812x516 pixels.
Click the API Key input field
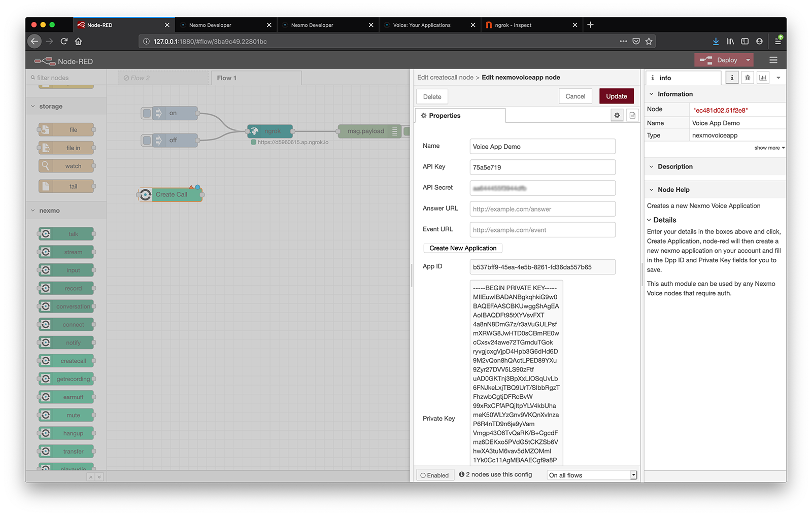[x=543, y=167]
